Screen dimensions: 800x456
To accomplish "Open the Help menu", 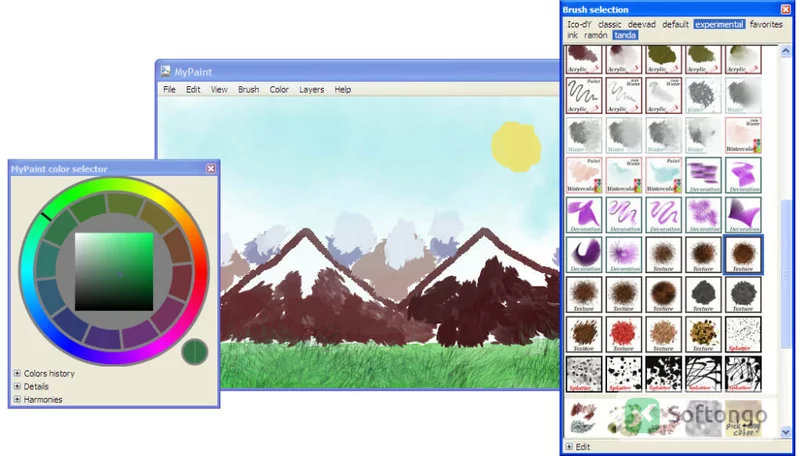I will 343,89.
